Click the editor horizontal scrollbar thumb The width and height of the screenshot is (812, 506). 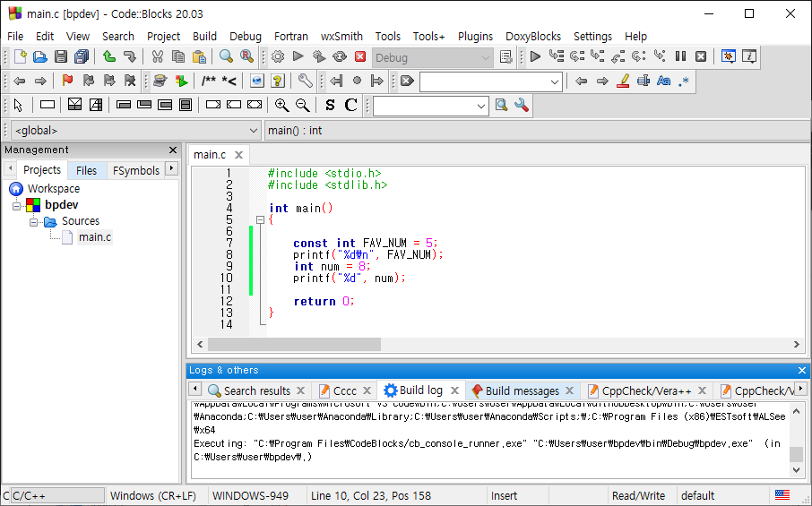(x=294, y=344)
